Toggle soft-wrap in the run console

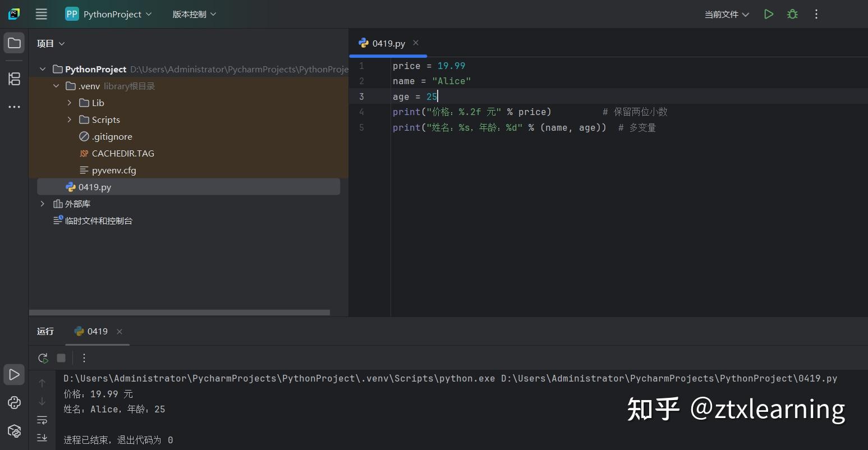click(x=42, y=420)
